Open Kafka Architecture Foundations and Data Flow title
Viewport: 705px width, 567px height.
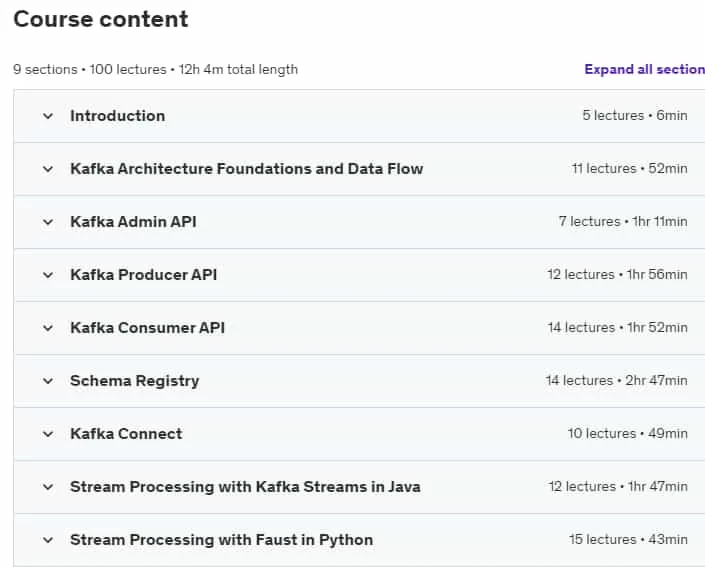click(247, 169)
